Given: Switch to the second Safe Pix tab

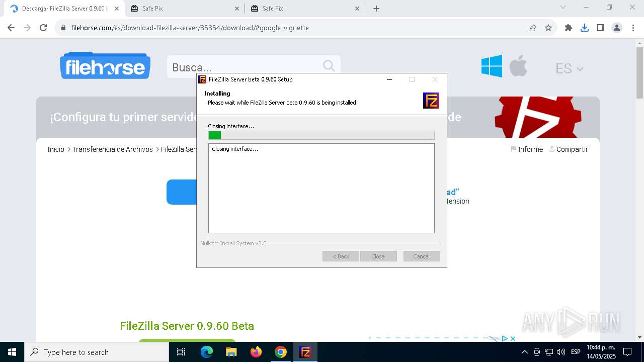Looking at the screenshot, I should pos(184,9).
